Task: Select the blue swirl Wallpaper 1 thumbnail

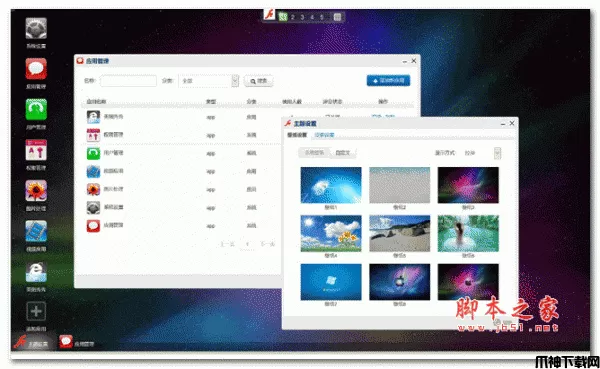Action: click(331, 185)
